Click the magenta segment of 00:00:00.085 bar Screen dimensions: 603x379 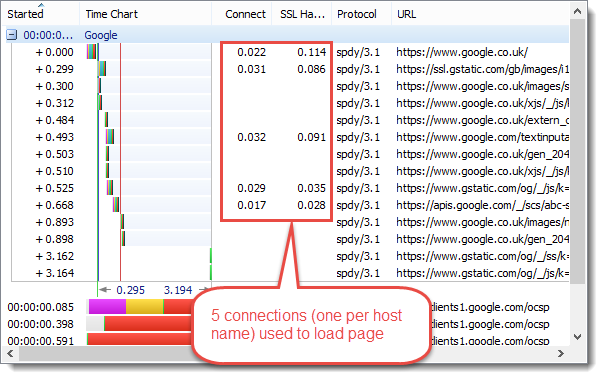click(107, 307)
